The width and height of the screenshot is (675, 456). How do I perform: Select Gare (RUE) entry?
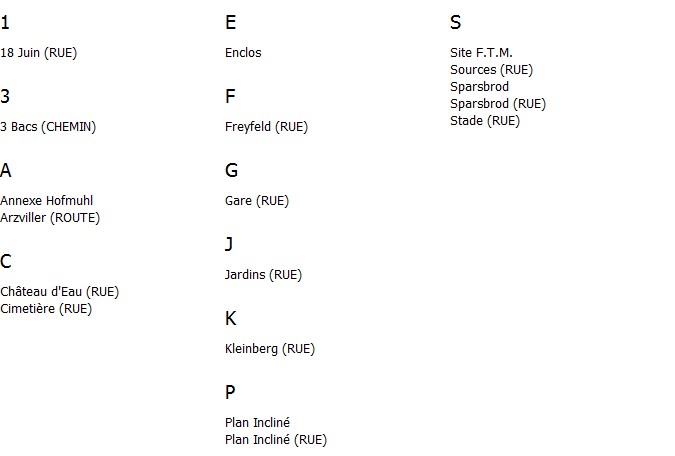tap(257, 201)
